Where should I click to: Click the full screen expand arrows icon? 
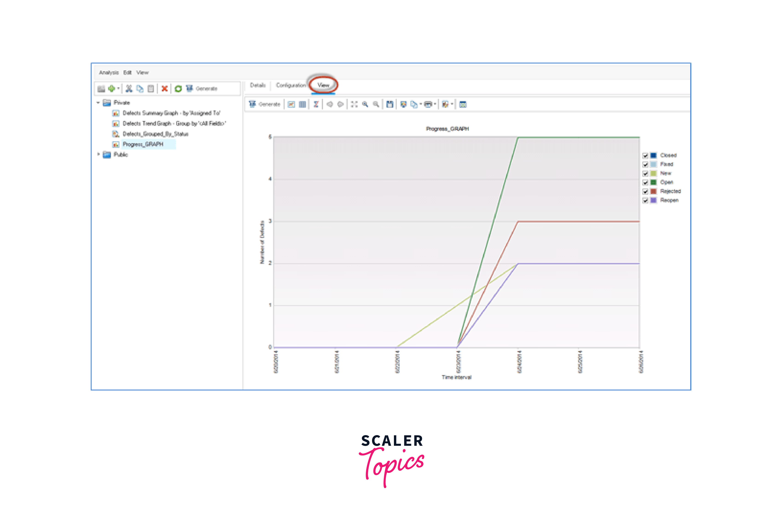[354, 104]
